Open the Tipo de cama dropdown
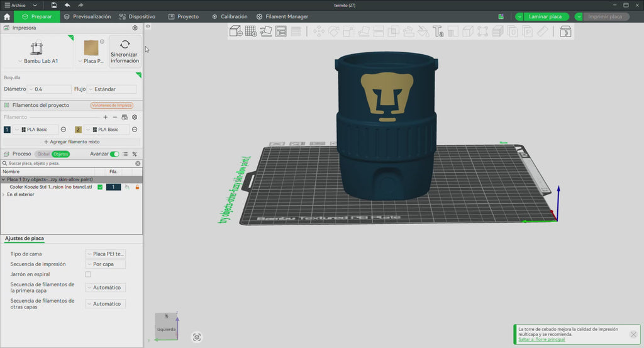The height and width of the screenshot is (348, 644). coord(106,254)
